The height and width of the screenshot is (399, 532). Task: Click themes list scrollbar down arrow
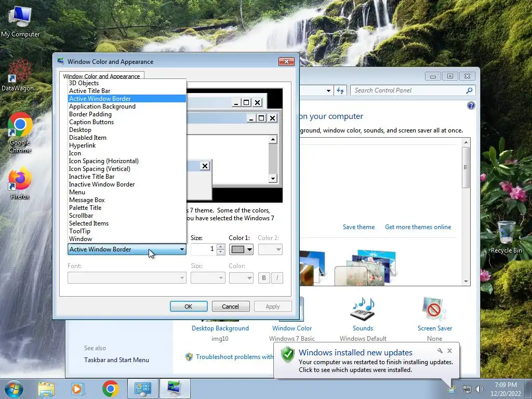(x=466, y=281)
